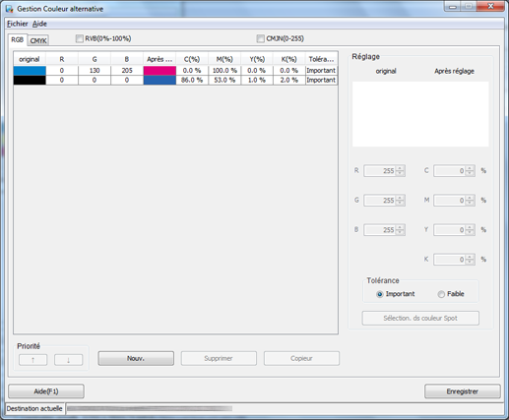Open the Fichier menu

coord(18,24)
